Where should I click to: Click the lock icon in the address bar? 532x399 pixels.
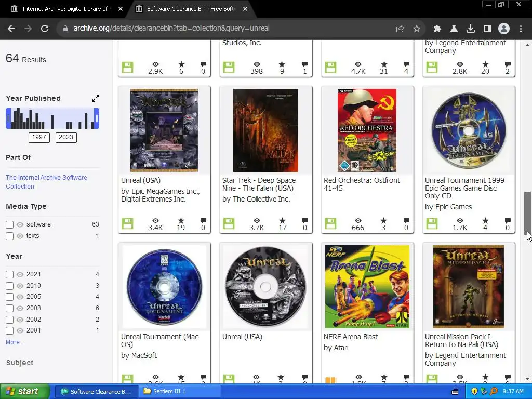coord(65,29)
